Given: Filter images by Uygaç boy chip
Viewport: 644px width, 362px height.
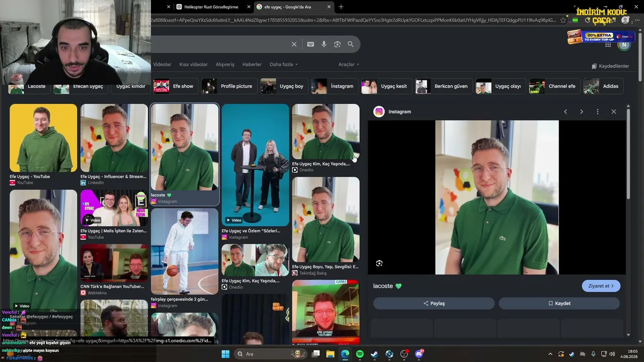Looking at the screenshot, I should click(284, 86).
